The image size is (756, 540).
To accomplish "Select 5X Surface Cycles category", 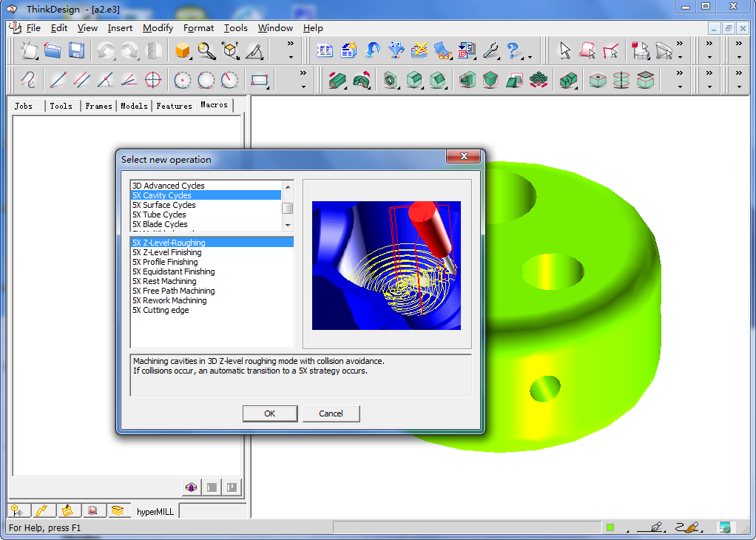I will tap(206, 205).
